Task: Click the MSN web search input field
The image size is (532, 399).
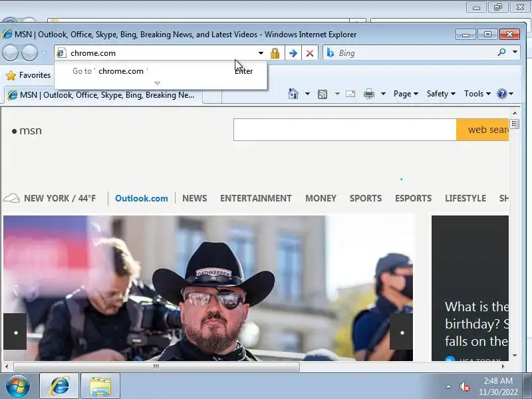Action: pyautogui.click(x=344, y=130)
